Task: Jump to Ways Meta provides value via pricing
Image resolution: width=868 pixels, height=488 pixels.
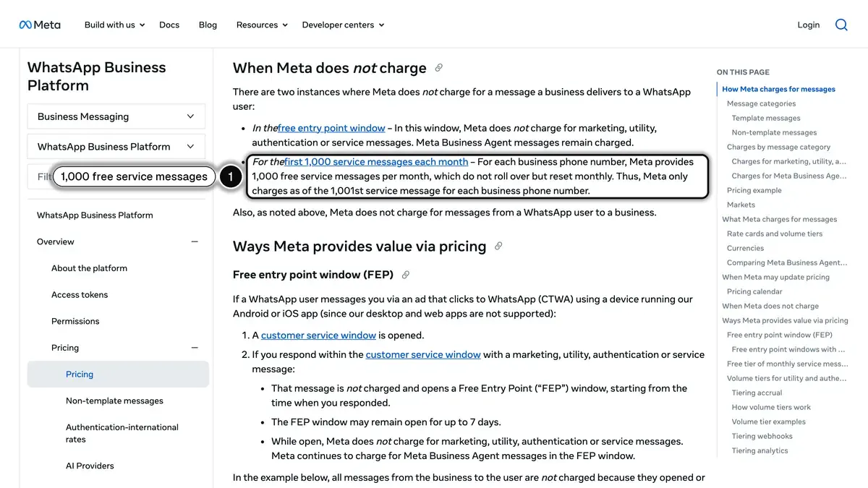Action: 785,320
